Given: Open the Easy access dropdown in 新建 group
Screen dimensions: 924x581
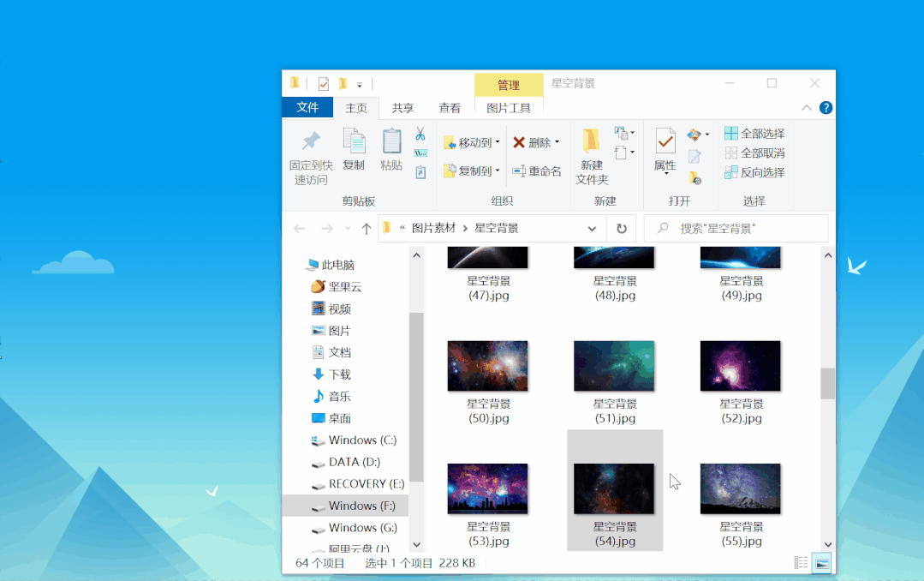Looking at the screenshot, I should click(624, 153).
